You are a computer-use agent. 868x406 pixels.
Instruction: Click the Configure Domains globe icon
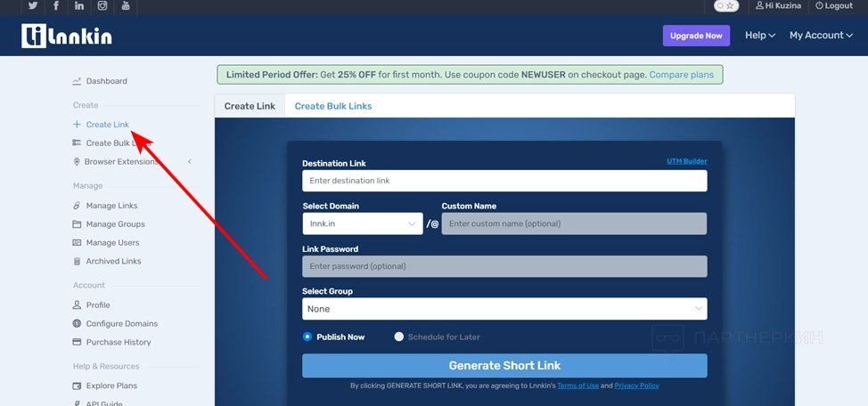tap(77, 323)
